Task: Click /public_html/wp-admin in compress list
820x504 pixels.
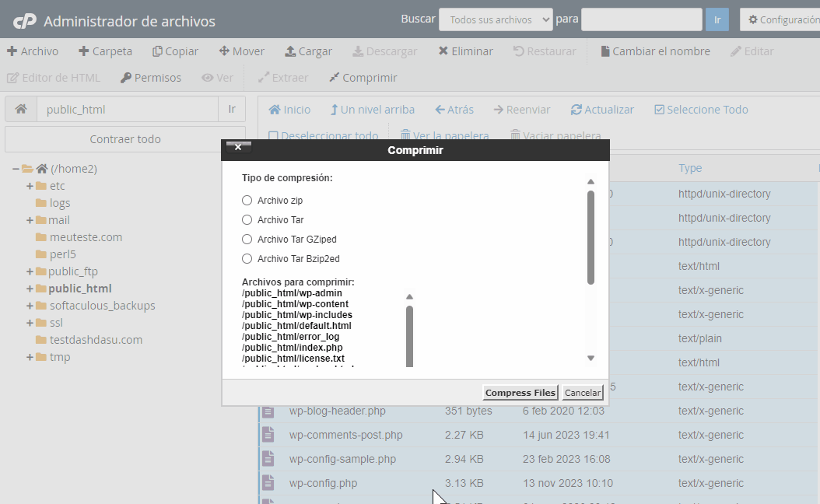Action: click(292, 293)
